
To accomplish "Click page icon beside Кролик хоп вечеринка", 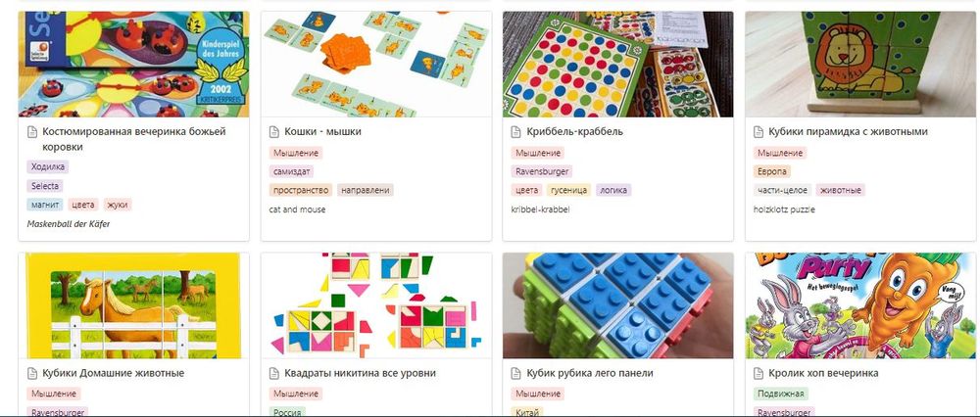I will point(759,373).
